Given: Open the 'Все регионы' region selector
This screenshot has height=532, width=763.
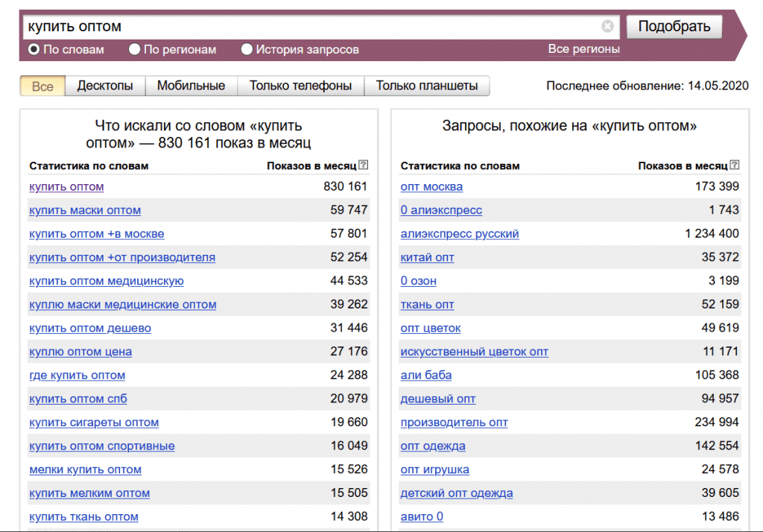Looking at the screenshot, I should pyautogui.click(x=583, y=49).
